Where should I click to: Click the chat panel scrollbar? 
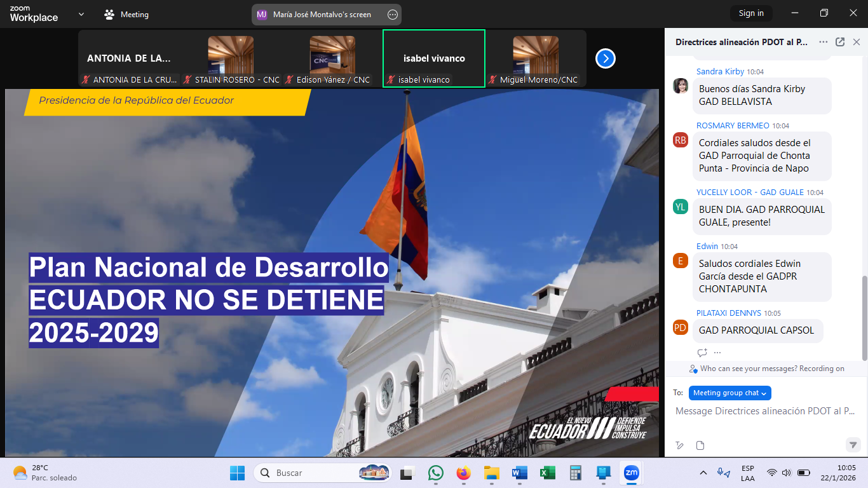click(x=864, y=318)
